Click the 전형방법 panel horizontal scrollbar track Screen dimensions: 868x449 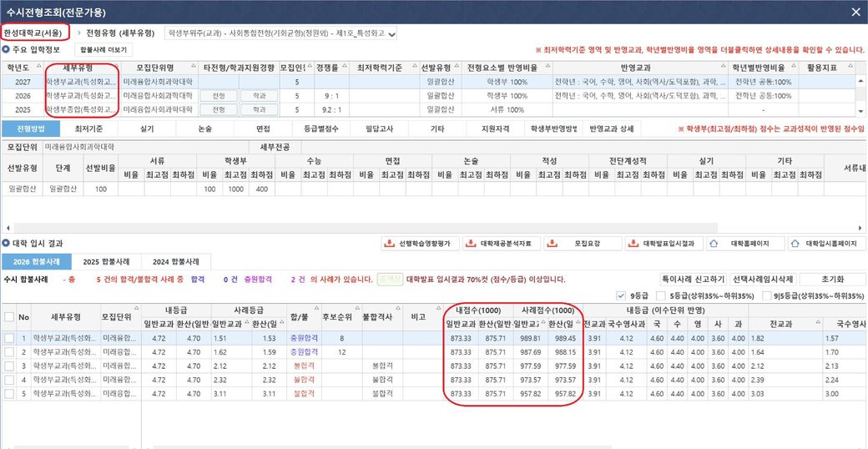point(366,228)
